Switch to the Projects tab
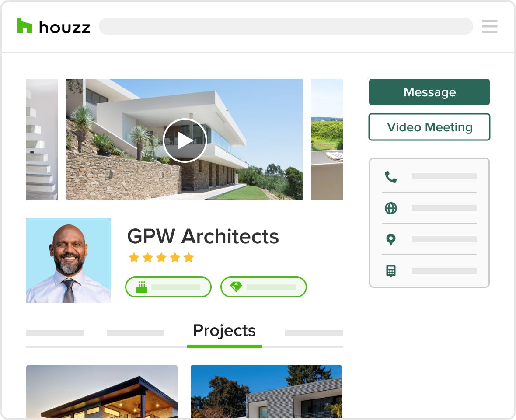Image resolution: width=516 pixels, height=420 pixels. [224, 330]
